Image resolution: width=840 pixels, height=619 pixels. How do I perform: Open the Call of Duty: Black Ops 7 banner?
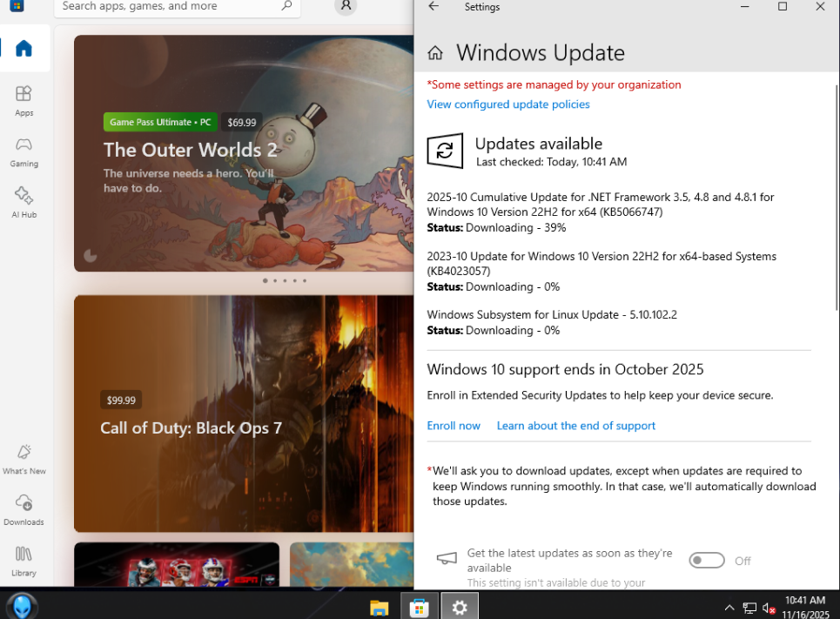(x=244, y=414)
